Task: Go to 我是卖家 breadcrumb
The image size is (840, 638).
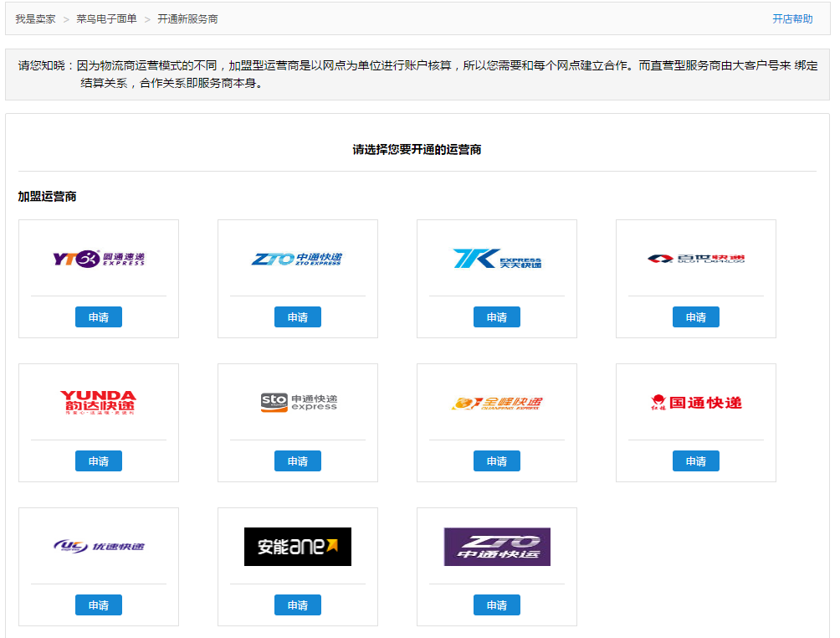Action: click(35, 18)
